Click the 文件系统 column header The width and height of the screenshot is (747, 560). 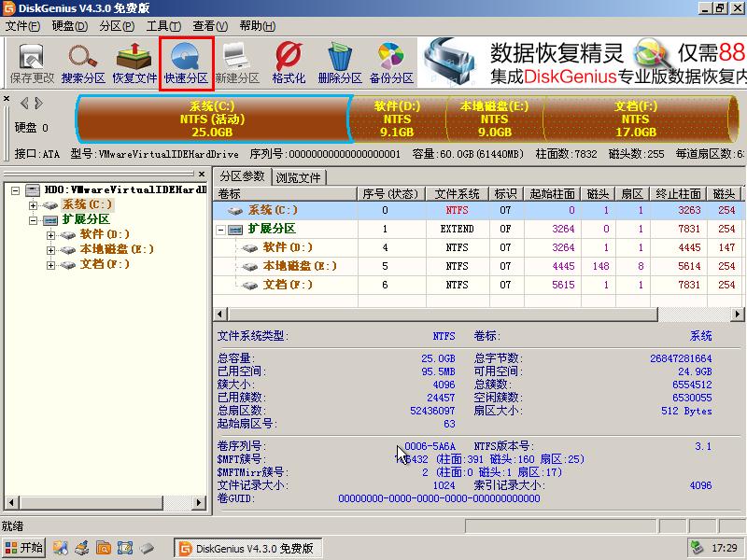point(458,194)
